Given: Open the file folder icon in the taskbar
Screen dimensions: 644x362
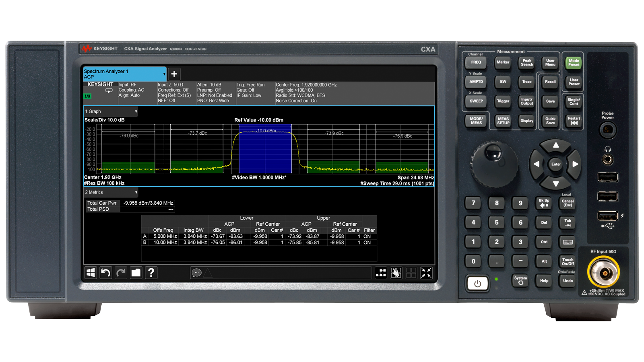Looking at the screenshot, I should [x=136, y=273].
